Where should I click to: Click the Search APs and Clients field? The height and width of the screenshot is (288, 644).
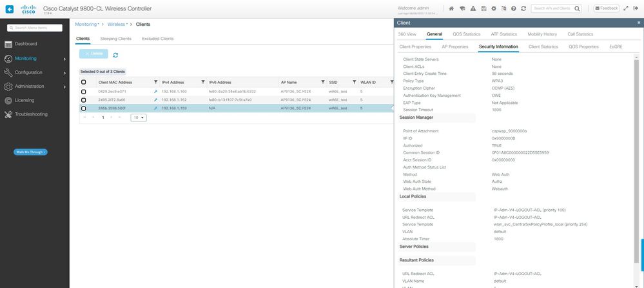(553, 8)
